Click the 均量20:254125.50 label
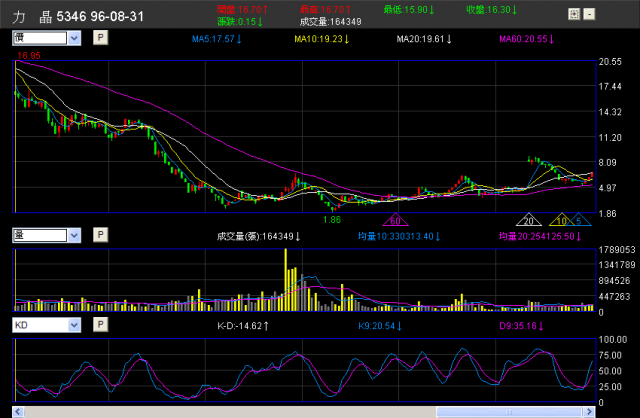640x418 pixels. 540,236
